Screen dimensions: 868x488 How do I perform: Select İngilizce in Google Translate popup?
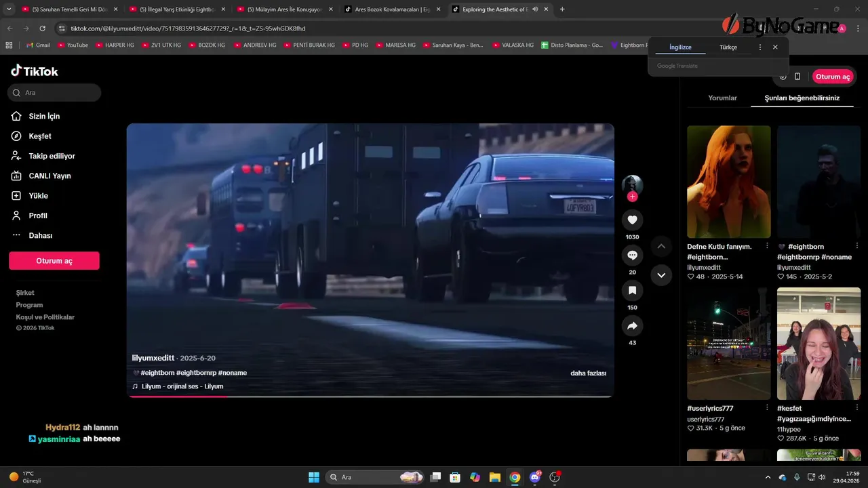click(680, 47)
